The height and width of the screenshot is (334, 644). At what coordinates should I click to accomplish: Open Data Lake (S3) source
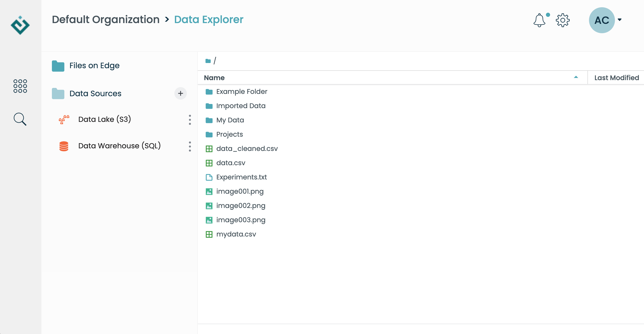click(x=105, y=119)
